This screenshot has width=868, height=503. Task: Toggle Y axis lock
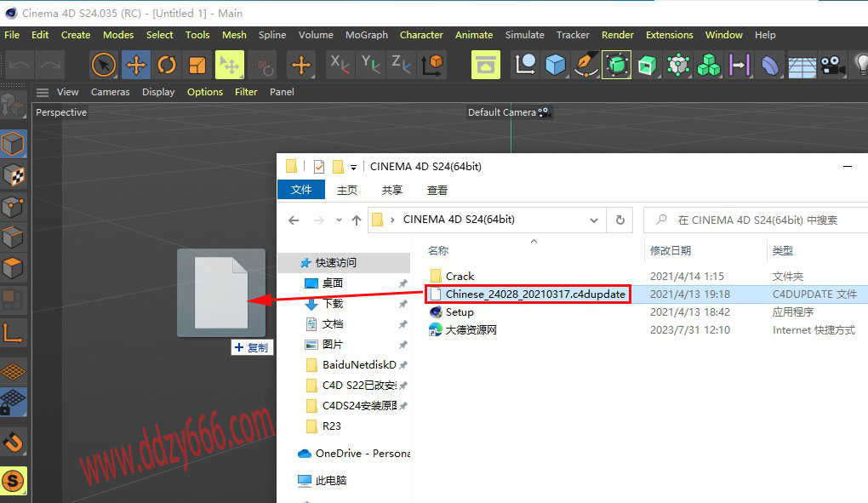pos(370,65)
